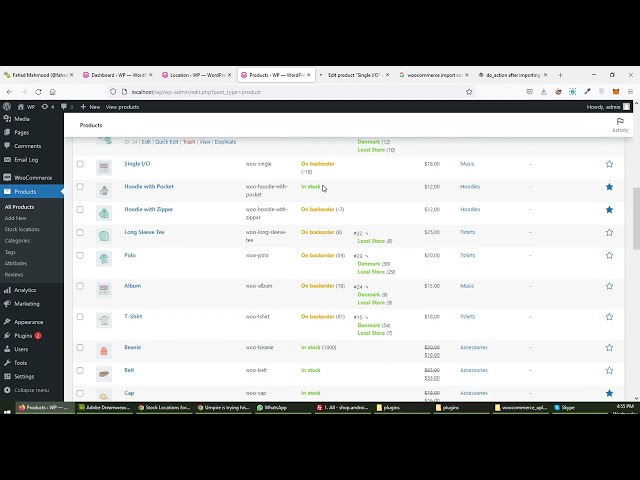Filter by Music category on Album row
Image resolution: width=640 pixels, height=480 pixels.
(467, 286)
